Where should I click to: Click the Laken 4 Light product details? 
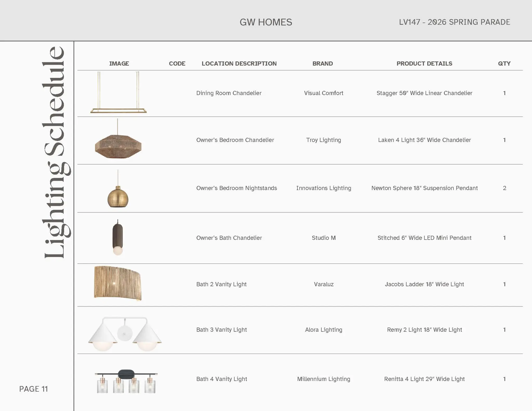[x=424, y=140]
